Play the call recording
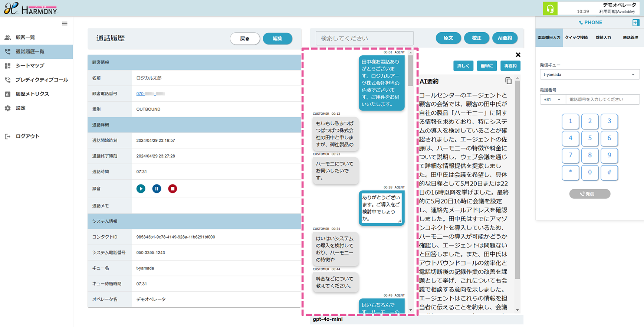This screenshot has height=327, width=644. tap(141, 189)
